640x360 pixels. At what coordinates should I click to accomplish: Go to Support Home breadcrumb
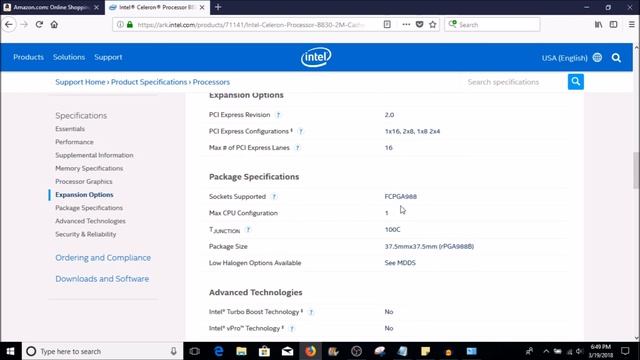pos(80,82)
